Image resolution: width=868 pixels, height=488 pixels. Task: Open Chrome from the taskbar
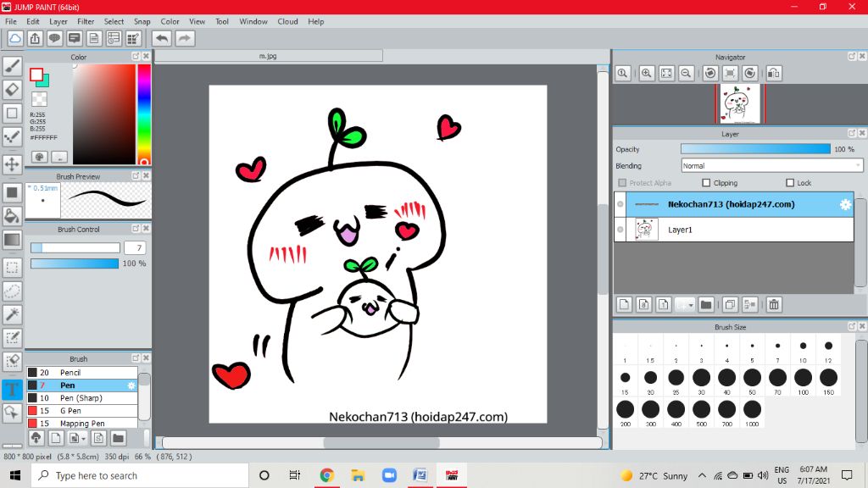pos(326,475)
